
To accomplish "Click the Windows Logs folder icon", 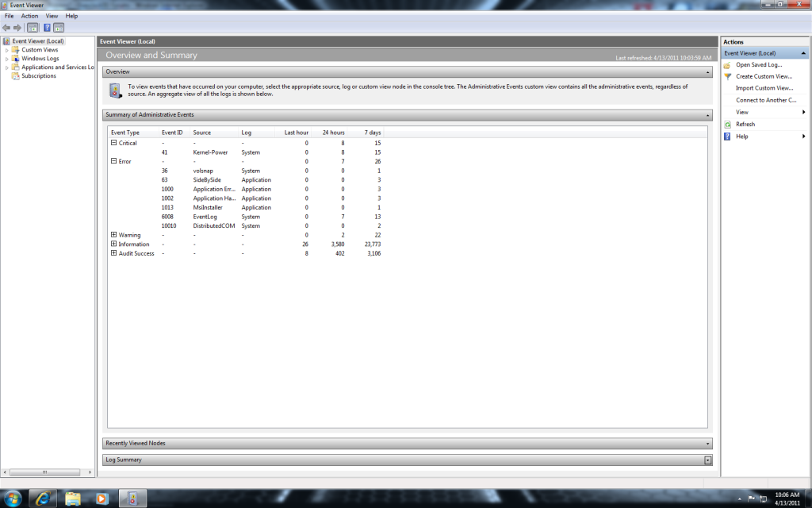I will [x=16, y=59].
